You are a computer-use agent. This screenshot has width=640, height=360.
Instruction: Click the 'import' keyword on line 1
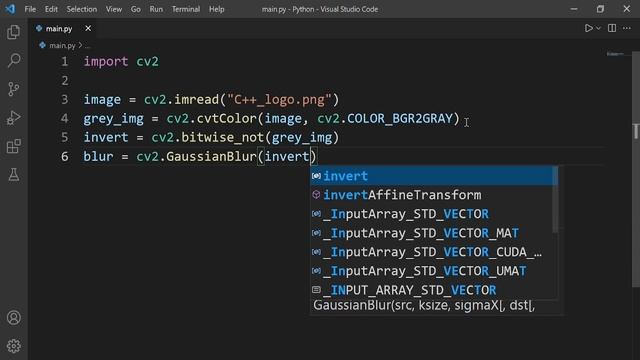click(106, 62)
